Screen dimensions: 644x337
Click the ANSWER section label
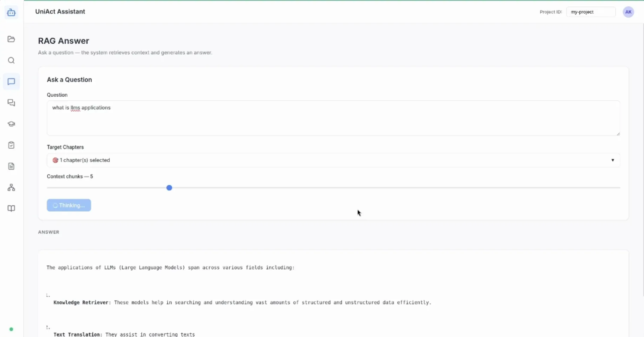[x=49, y=232]
